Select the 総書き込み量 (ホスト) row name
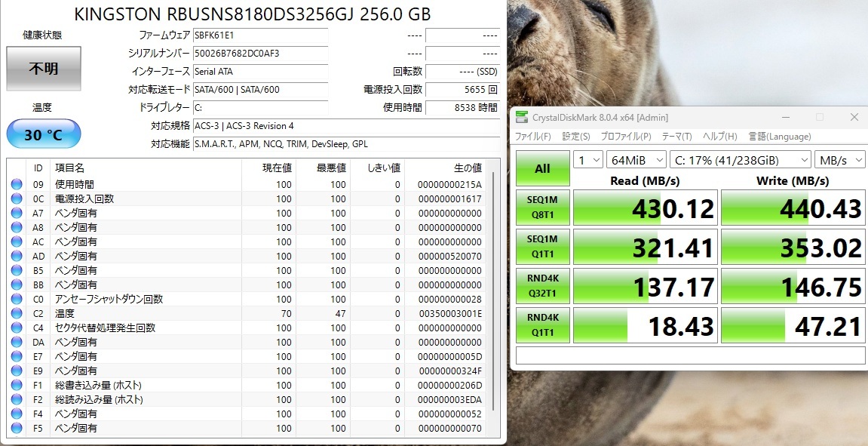Viewport: 868px width, 446px height. 98,385
